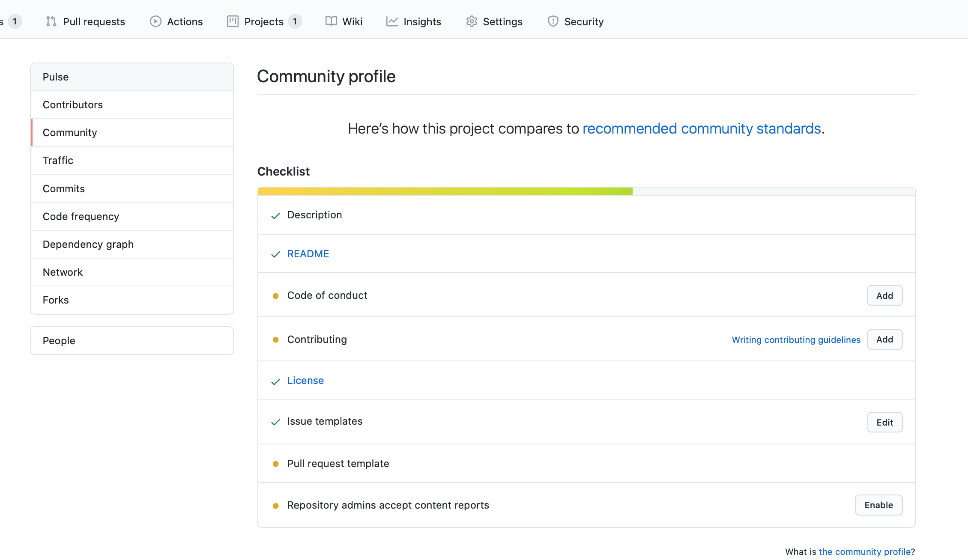The width and height of the screenshot is (968, 560).
Task: Open Commits in the sidebar
Action: click(x=132, y=189)
